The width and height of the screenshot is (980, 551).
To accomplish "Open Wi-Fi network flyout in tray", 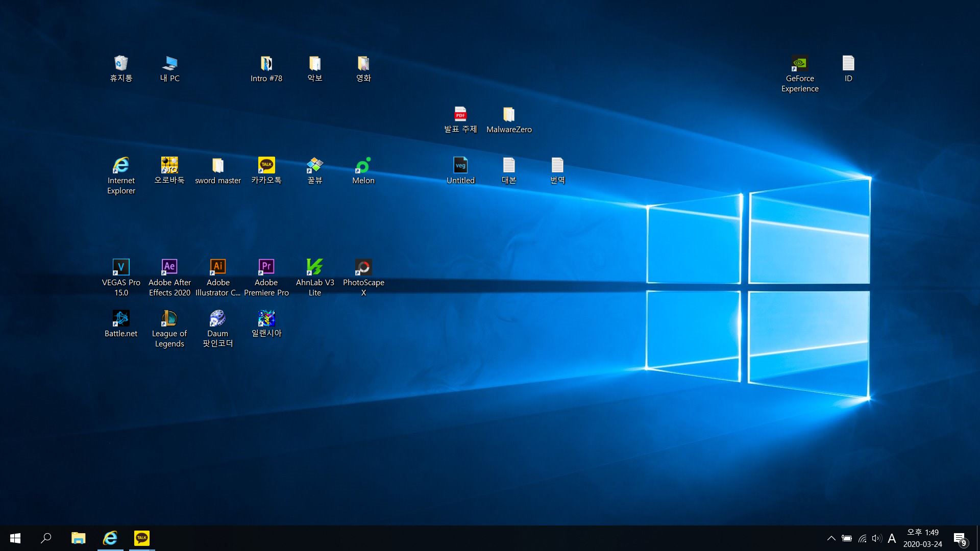I will (862, 538).
